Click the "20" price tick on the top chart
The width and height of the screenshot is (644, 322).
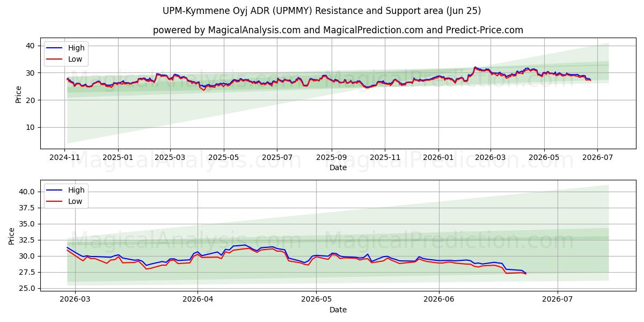tap(32, 100)
